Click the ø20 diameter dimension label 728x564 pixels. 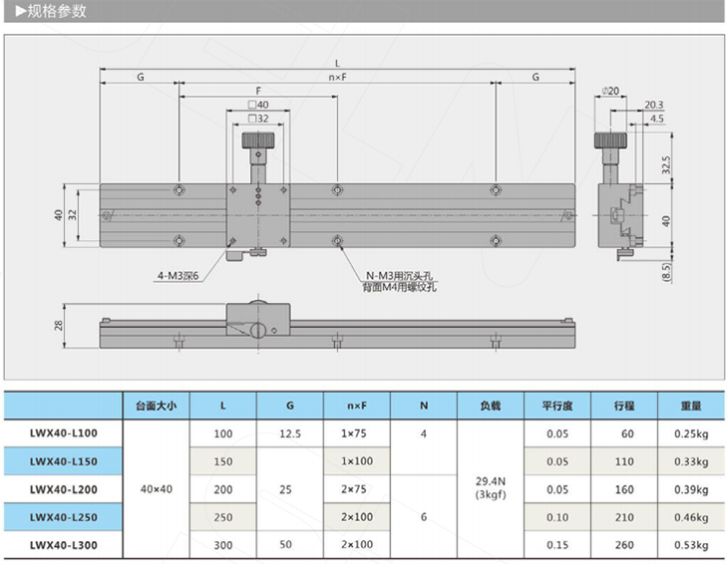click(611, 92)
